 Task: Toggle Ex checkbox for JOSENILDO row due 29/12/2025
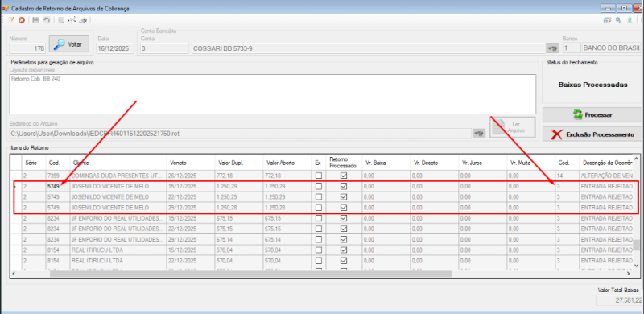tap(318, 208)
